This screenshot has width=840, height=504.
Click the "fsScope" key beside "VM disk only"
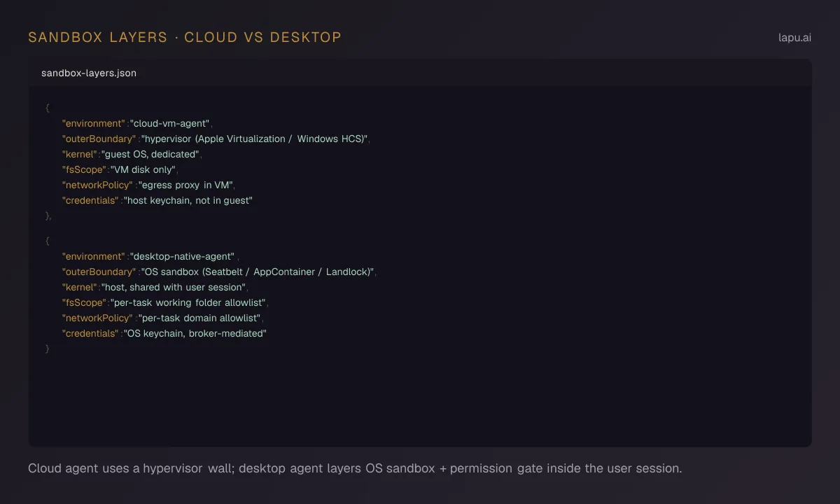(84, 169)
